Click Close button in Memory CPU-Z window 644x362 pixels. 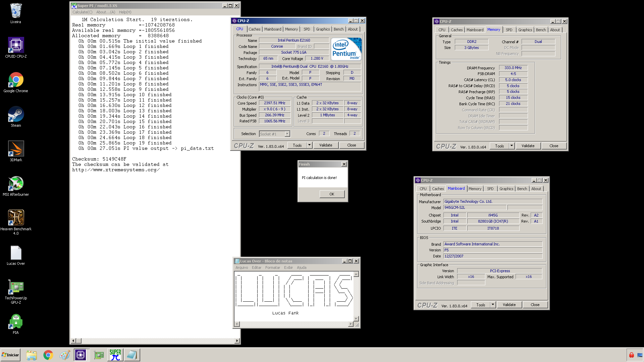tap(554, 146)
